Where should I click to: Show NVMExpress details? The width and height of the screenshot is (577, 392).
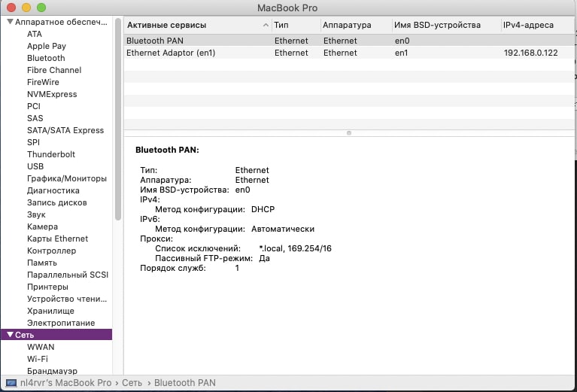coord(52,94)
